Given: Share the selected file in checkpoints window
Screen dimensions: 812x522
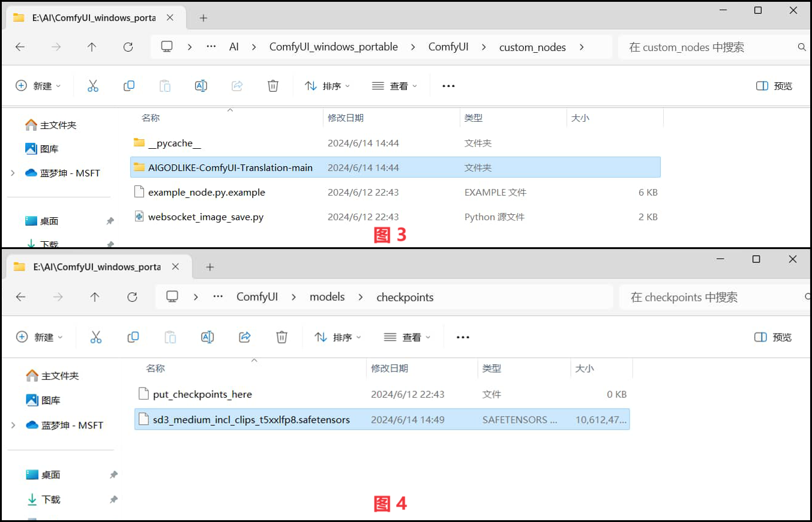Looking at the screenshot, I should pyautogui.click(x=245, y=337).
